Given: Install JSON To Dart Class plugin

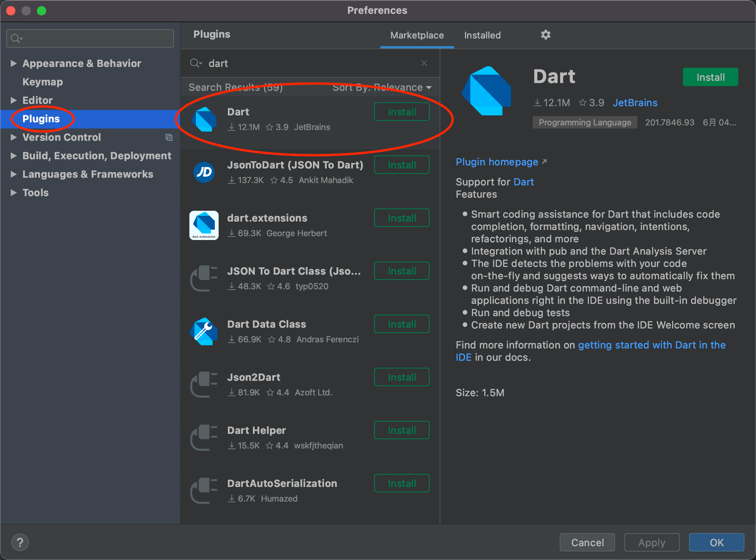Looking at the screenshot, I should point(402,271).
